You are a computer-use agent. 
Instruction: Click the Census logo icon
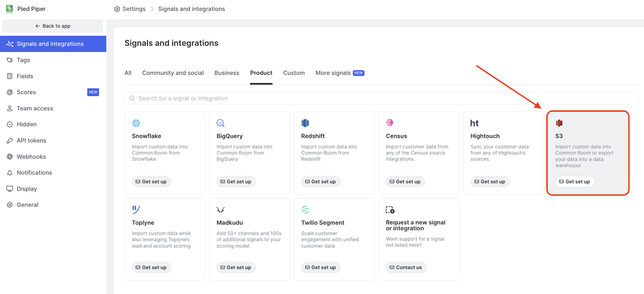(390, 122)
